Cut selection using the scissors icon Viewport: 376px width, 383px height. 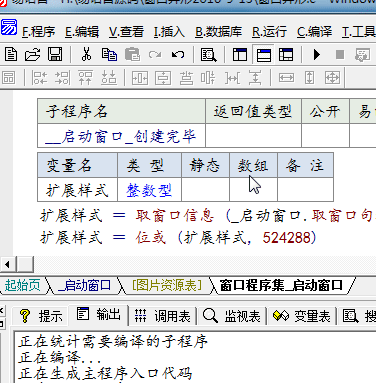point(86,54)
